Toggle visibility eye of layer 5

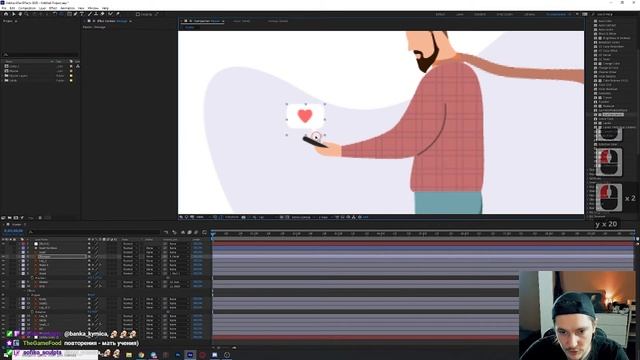[3, 261]
